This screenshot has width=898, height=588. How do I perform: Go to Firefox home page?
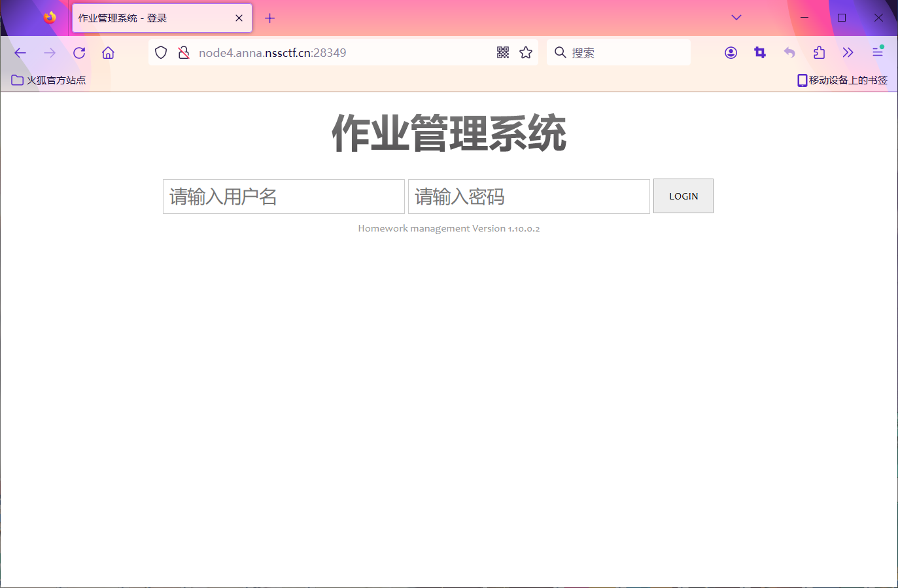coord(109,53)
